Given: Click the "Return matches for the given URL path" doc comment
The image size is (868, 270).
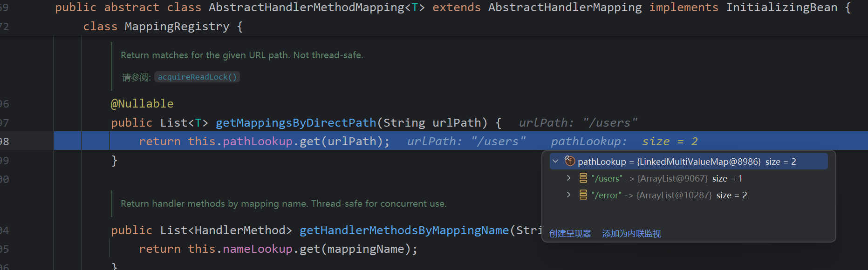Looking at the screenshot, I should tap(242, 55).
